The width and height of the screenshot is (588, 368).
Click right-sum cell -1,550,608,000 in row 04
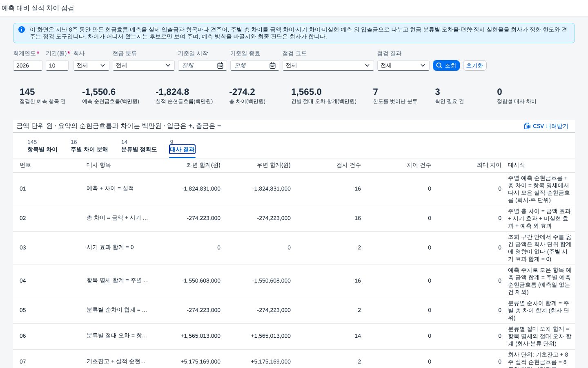(x=271, y=281)
